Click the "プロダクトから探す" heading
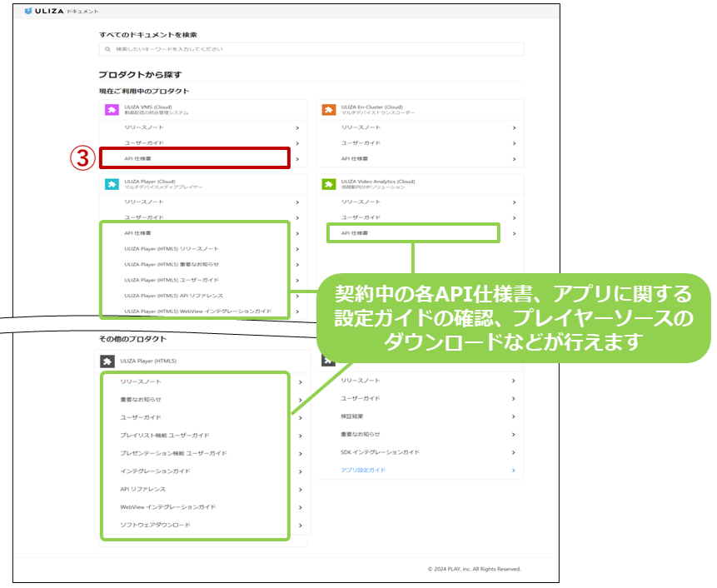The height and width of the screenshot is (588, 717). (x=141, y=74)
